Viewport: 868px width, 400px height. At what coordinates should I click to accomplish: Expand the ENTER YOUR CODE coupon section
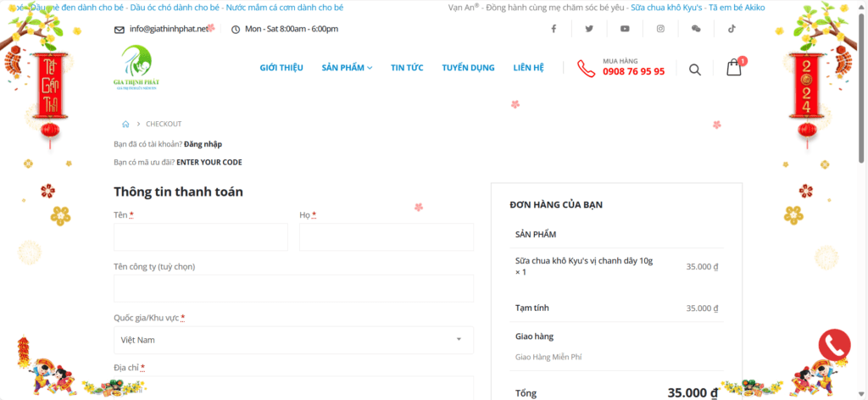[209, 162]
